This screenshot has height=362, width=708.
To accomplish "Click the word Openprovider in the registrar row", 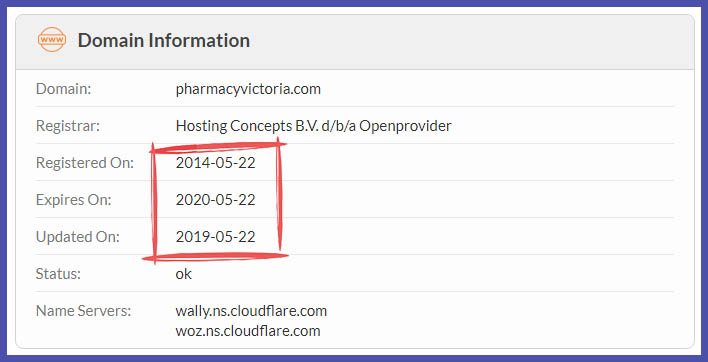I will [x=405, y=126].
